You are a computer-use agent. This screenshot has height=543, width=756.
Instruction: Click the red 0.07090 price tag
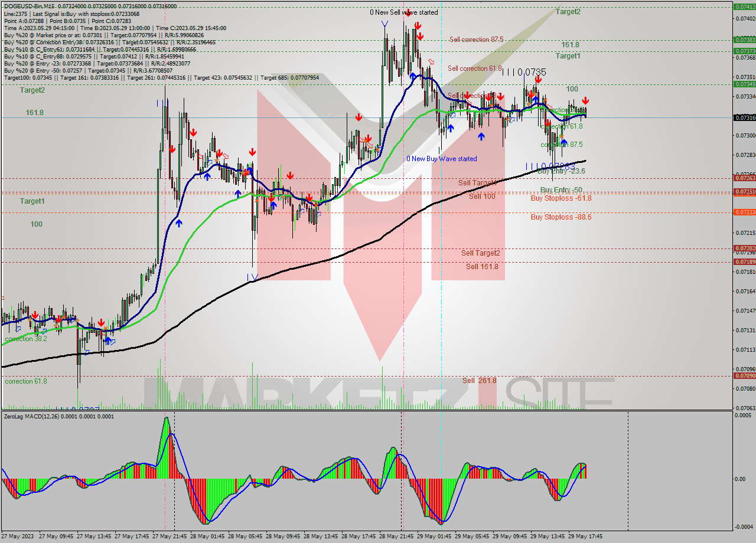coord(744,375)
